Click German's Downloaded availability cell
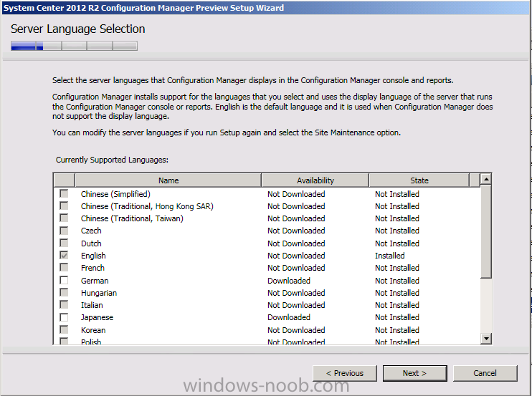 click(x=289, y=281)
